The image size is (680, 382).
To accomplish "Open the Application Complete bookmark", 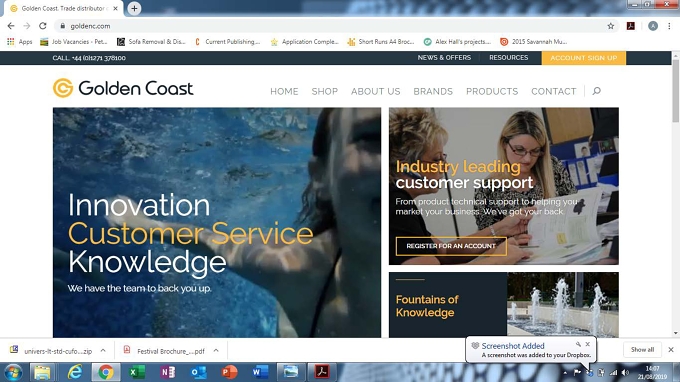I will click(304, 42).
